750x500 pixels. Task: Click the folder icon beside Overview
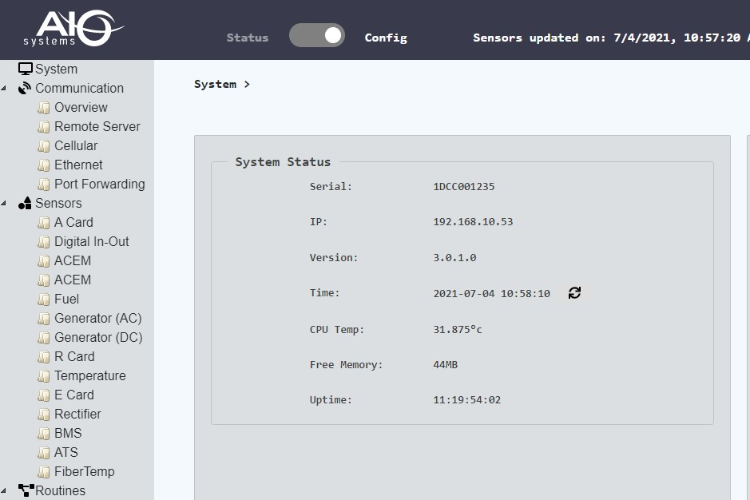coord(44,108)
